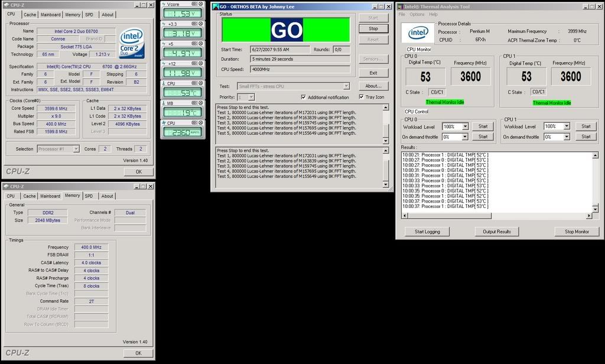
Task: Close the CPU temperature widget showing 53°C
Action: coord(201,83)
